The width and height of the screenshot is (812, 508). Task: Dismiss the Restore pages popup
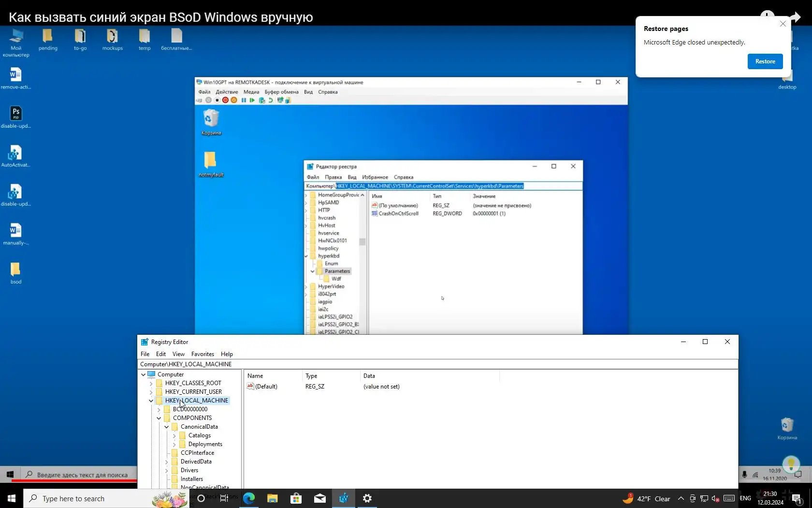783,24
